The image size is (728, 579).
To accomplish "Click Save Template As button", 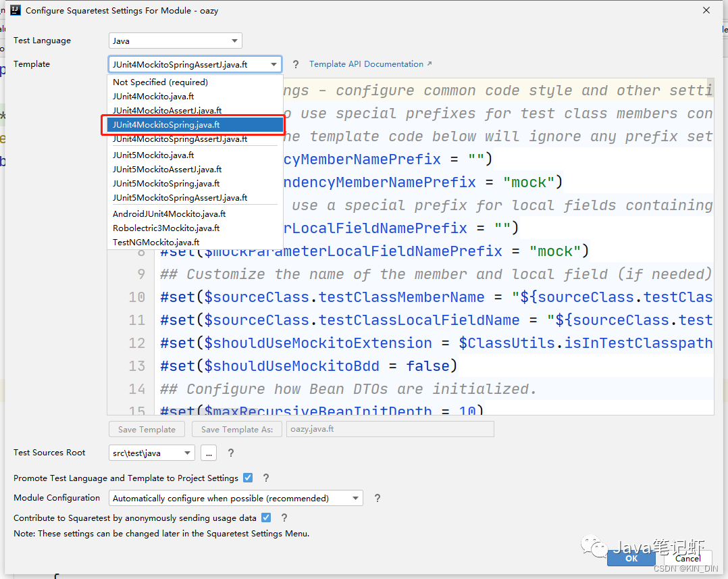I will [237, 430].
